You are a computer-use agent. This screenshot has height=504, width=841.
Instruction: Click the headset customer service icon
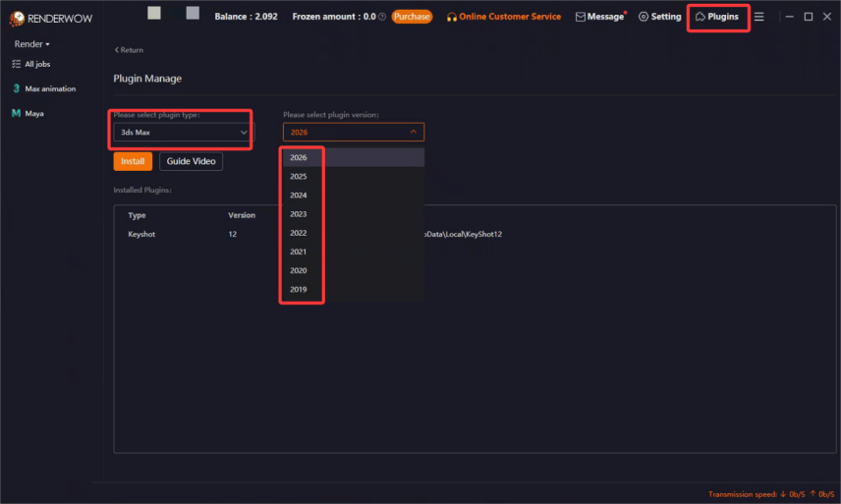click(x=452, y=17)
